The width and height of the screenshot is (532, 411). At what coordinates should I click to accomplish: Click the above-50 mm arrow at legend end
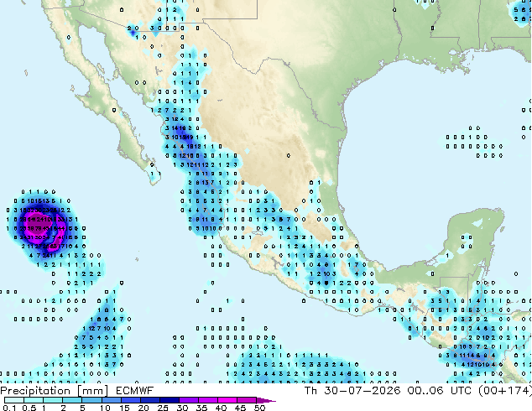tap(266, 400)
